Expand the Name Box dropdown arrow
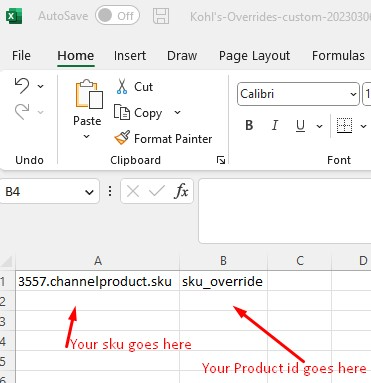This screenshot has width=371, height=383. 89,192
